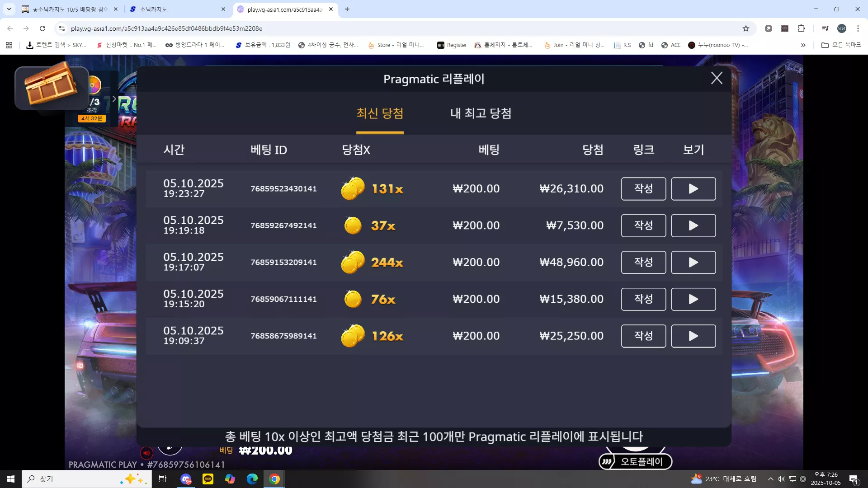Open the 누누(noonoo TV) bookmark

(718, 45)
